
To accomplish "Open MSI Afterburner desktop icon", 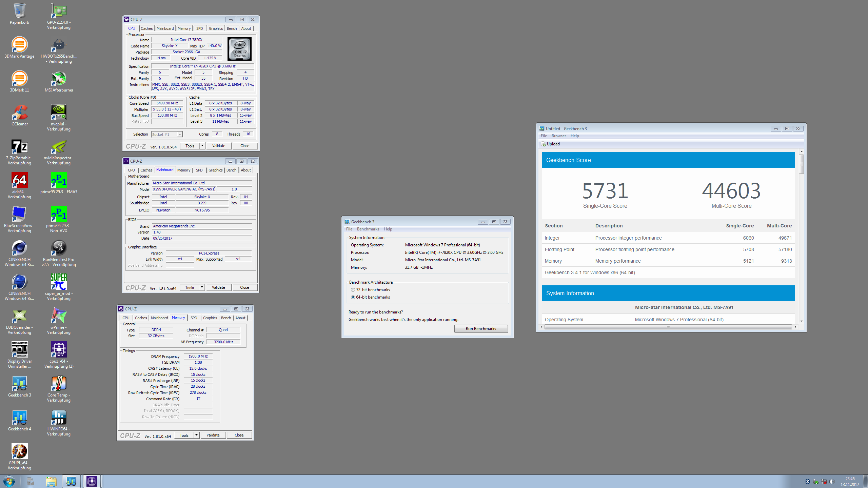I will coord(59,82).
